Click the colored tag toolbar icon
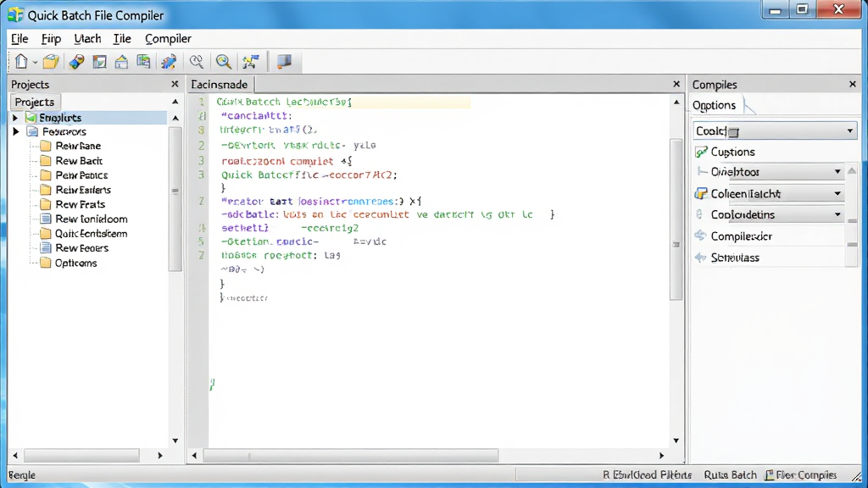The image size is (868, 488). click(x=76, y=61)
